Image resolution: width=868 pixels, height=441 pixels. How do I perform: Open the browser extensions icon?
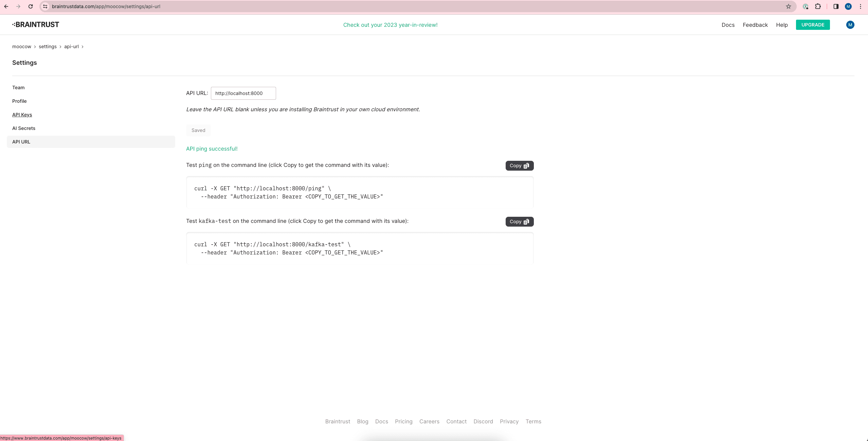tap(818, 6)
